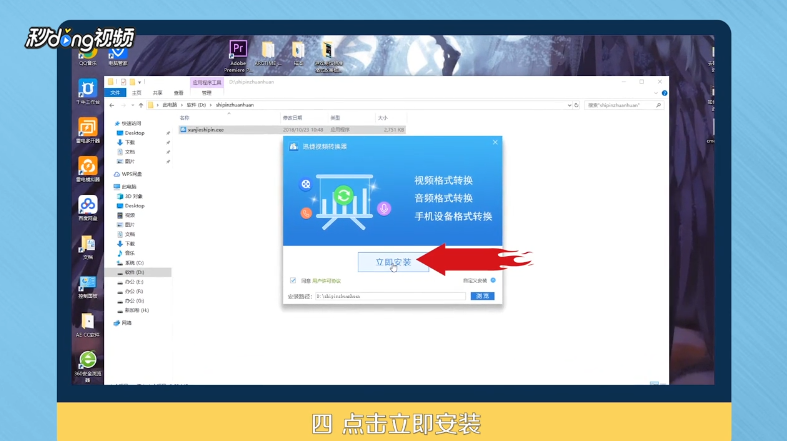
Task: Open quick access toolbar customize dropdown
Action: [x=140, y=82]
